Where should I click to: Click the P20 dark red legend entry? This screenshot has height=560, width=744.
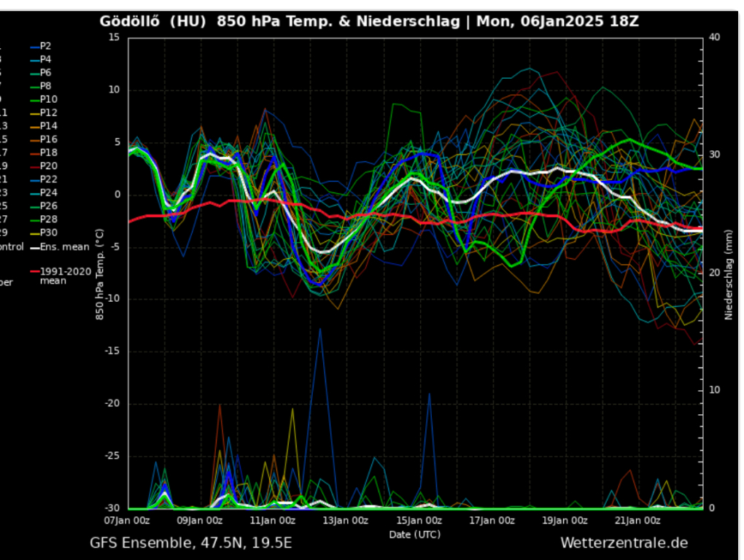[48, 166]
